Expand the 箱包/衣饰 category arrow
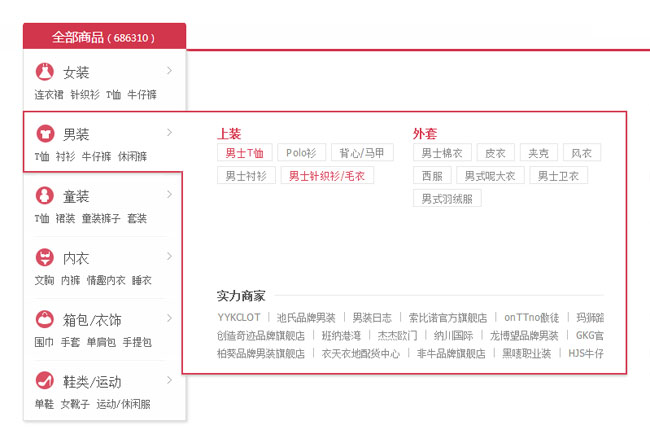 169,318
